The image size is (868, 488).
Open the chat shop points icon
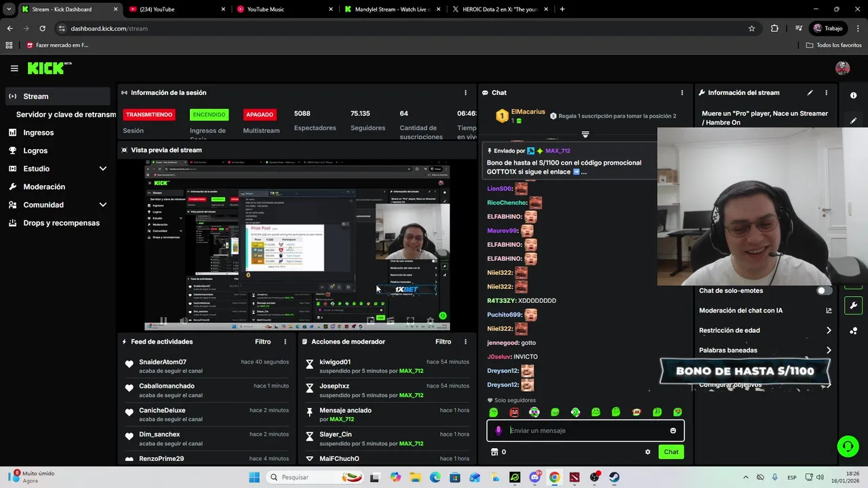click(x=494, y=452)
